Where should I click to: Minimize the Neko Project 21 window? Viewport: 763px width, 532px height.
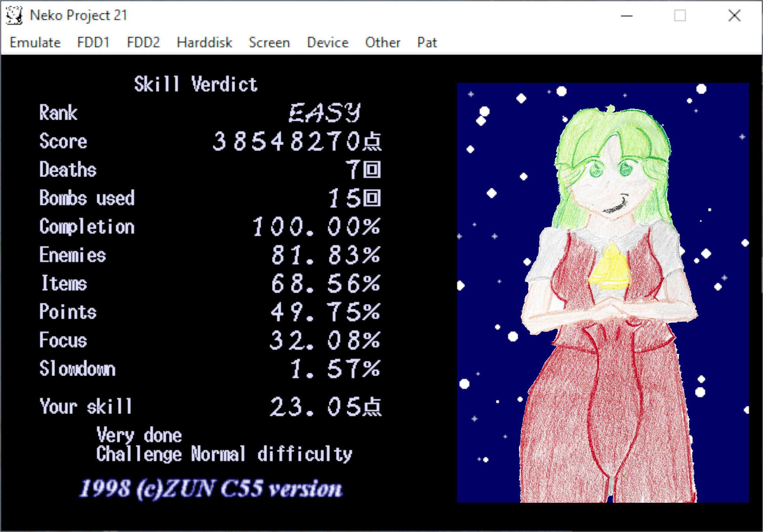click(626, 15)
